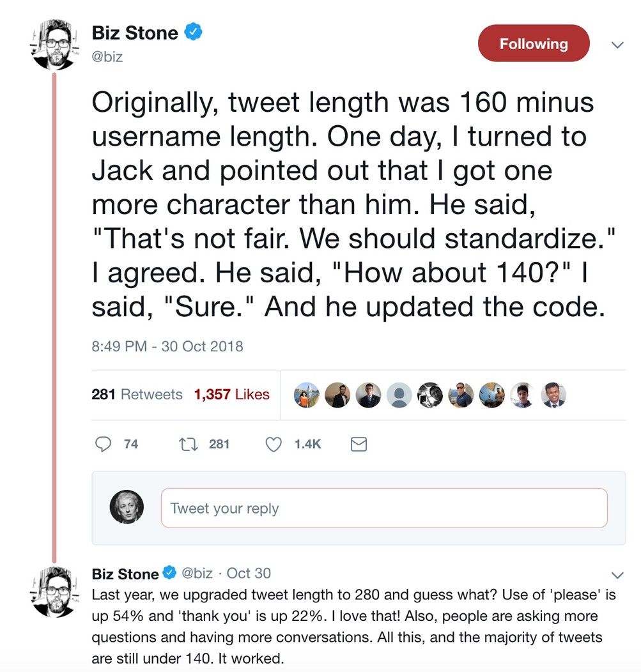Expand the main tweet options chevron

point(617,45)
